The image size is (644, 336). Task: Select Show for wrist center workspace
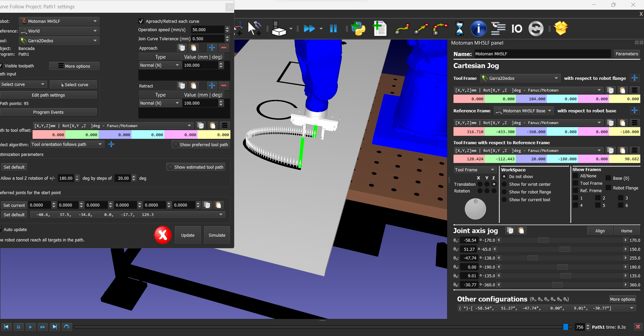504,184
